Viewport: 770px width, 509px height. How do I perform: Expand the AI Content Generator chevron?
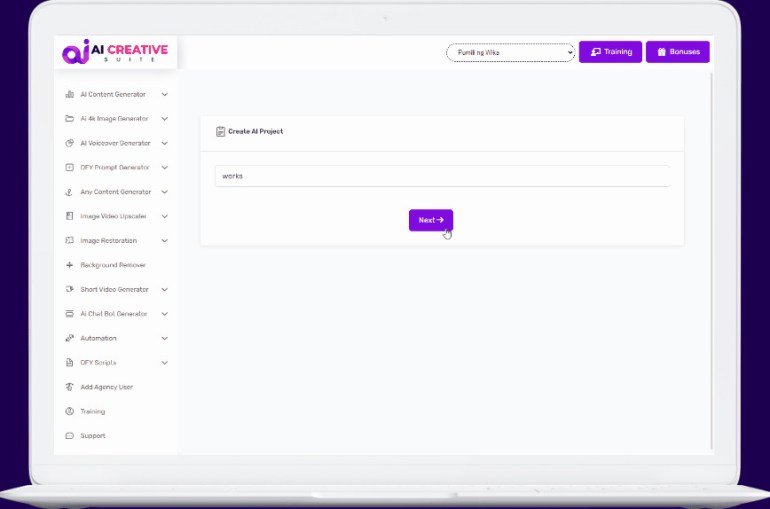pos(165,94)
